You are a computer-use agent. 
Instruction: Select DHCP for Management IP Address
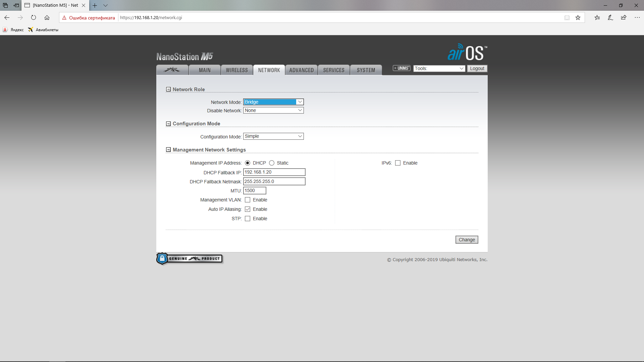click(x=248, y=163)
